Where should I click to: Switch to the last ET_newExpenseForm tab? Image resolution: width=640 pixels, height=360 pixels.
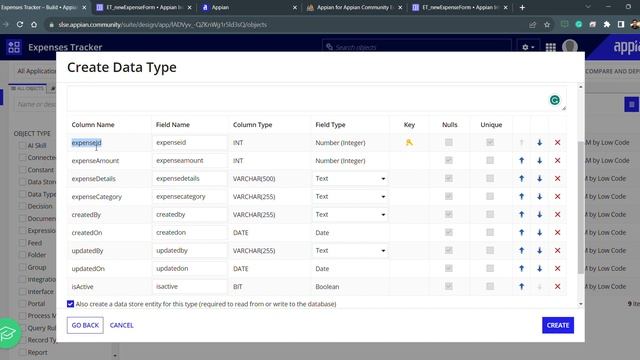click(460, 7)
